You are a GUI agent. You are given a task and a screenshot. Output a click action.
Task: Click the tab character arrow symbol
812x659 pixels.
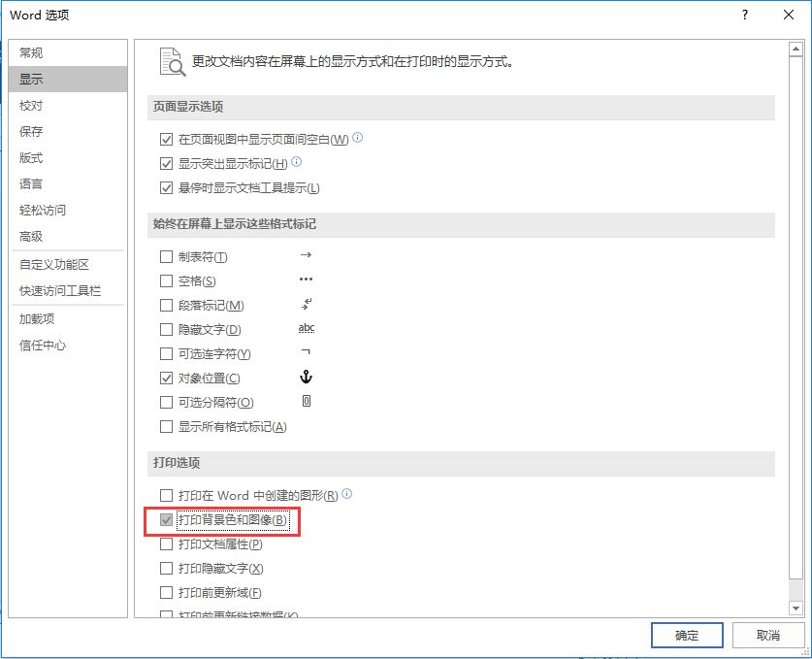pos(306,254)
